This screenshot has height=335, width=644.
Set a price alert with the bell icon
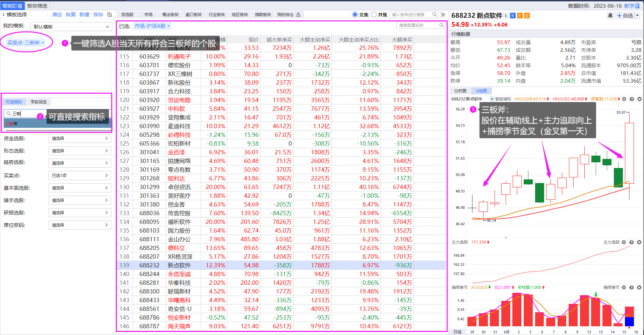point(610,16)
